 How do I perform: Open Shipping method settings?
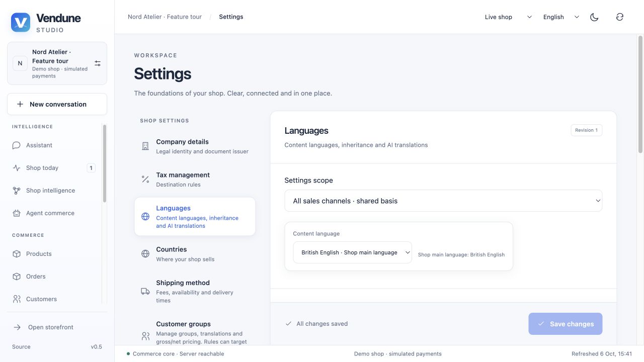coord(195,291)
